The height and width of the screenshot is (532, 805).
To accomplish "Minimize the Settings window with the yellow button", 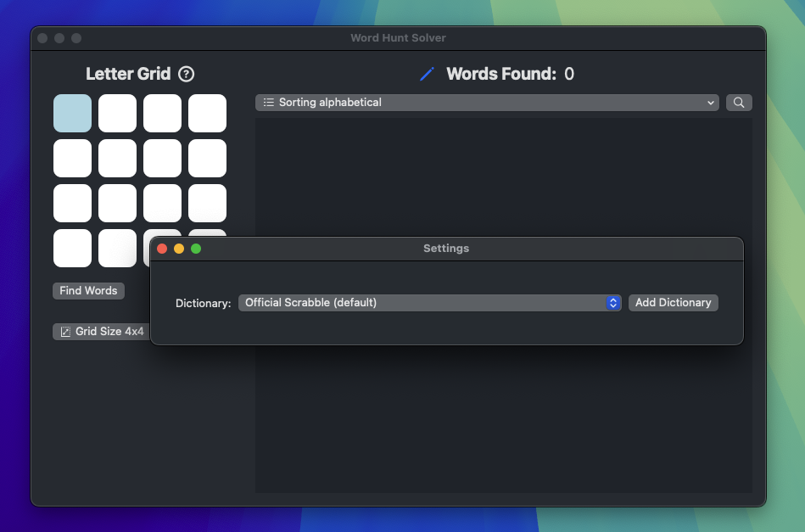I will pyautogui.click(x=178, y=249).
